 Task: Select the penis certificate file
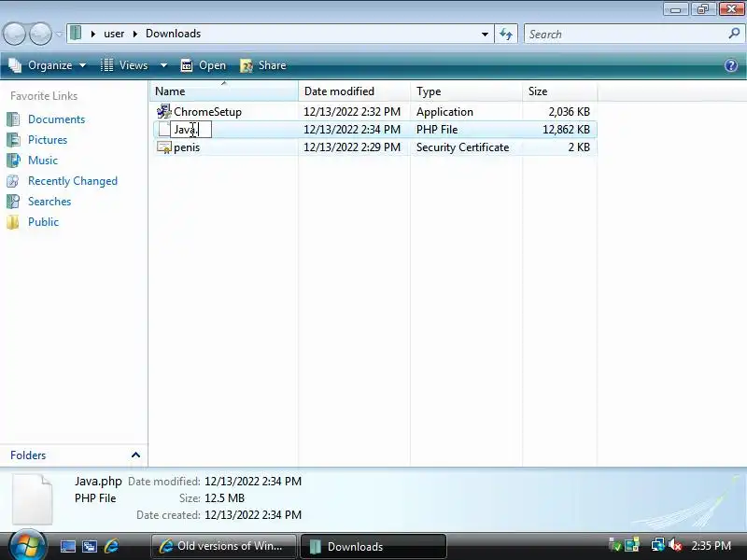click(187, 147)
